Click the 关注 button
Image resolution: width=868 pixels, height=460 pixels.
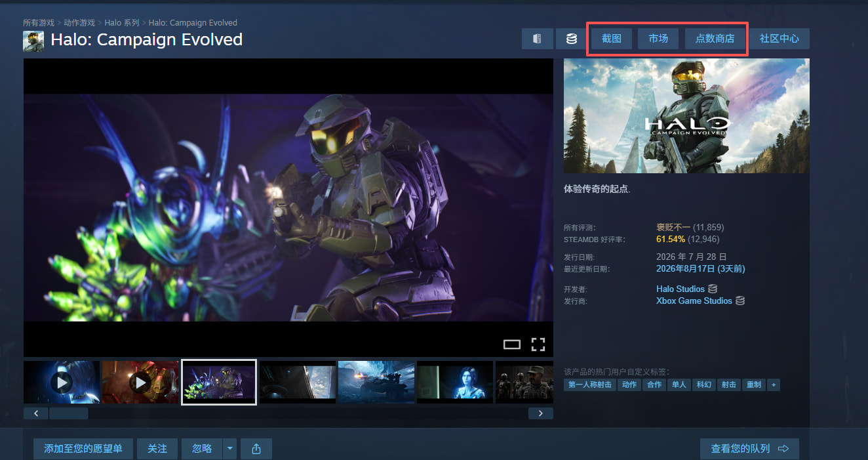157,449
